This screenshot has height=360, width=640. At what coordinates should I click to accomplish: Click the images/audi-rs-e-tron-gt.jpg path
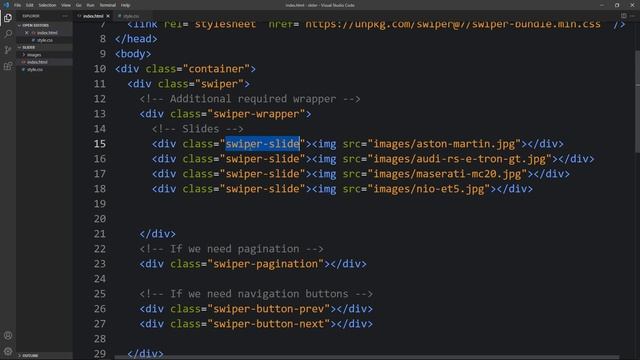460,159
